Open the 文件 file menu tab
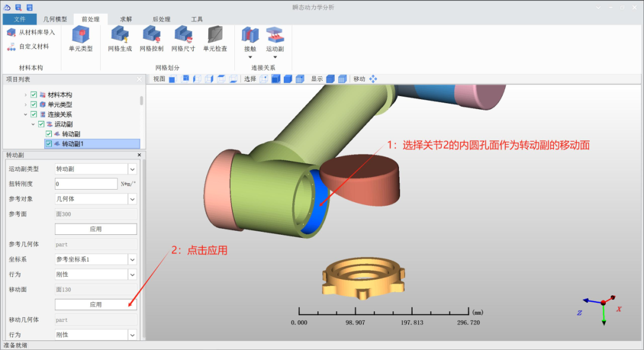The height and width of the screenshot is (350, 644). pyautogui.click(x=20, y=19)
